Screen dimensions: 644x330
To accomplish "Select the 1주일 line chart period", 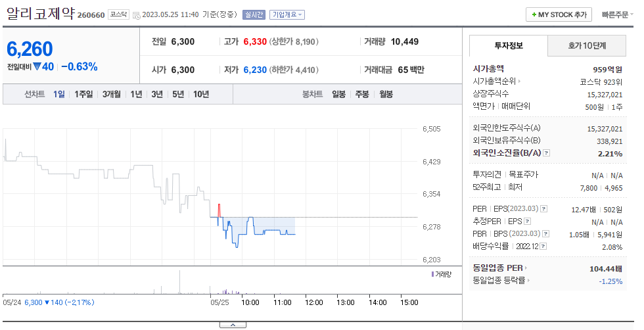I will click(84, 94).
